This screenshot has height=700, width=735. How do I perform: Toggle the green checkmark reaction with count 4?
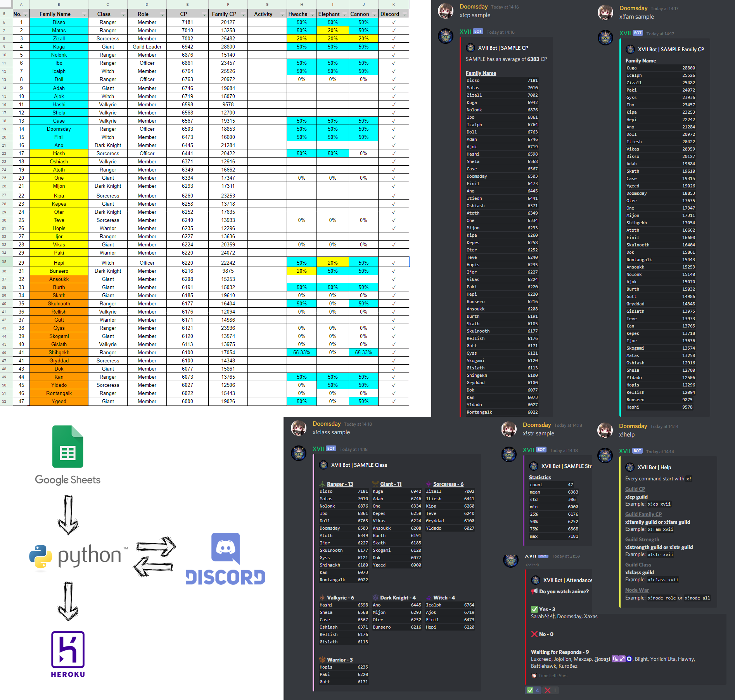[533, 690]
